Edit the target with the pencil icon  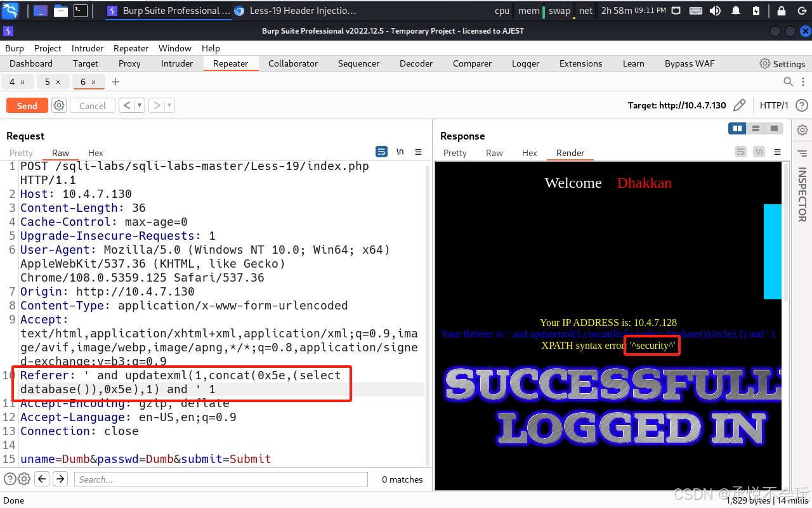[x=740, y=105]
